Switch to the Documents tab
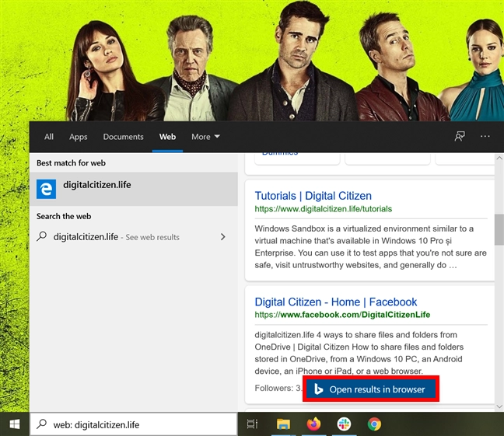The image size is (504, 436). coord(123,137)
